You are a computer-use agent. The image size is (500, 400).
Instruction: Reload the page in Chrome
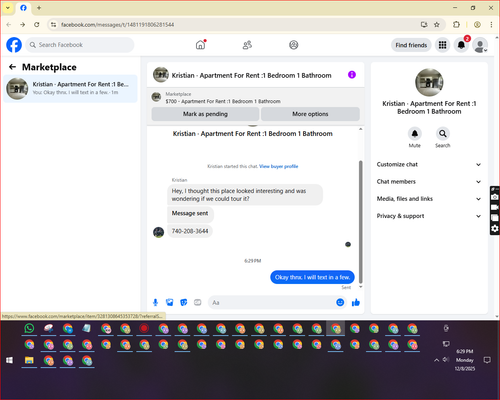point(37,25)
